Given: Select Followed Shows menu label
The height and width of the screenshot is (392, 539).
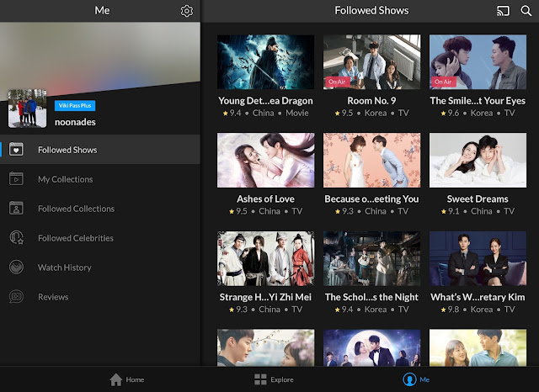Looking at the screenshot, I should coord(67,150).
